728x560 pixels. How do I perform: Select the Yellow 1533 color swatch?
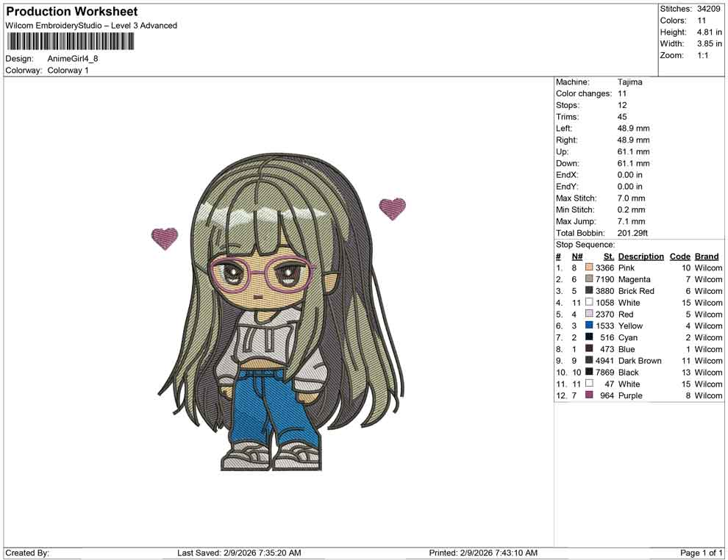pos(588,326)
